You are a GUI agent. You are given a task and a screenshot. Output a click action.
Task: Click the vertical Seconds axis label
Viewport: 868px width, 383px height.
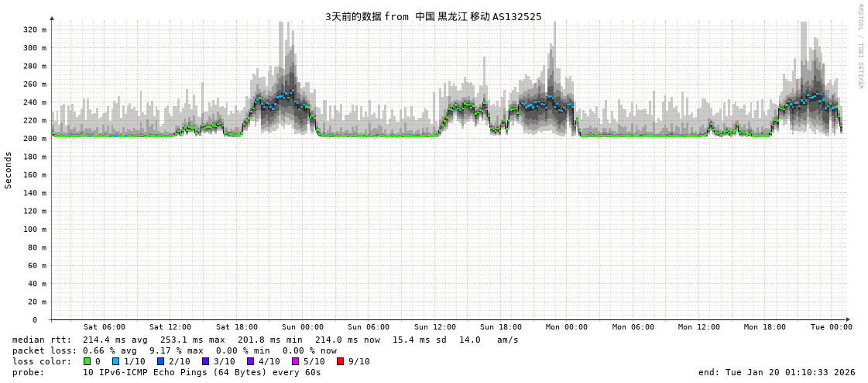[x=9, y=170]
